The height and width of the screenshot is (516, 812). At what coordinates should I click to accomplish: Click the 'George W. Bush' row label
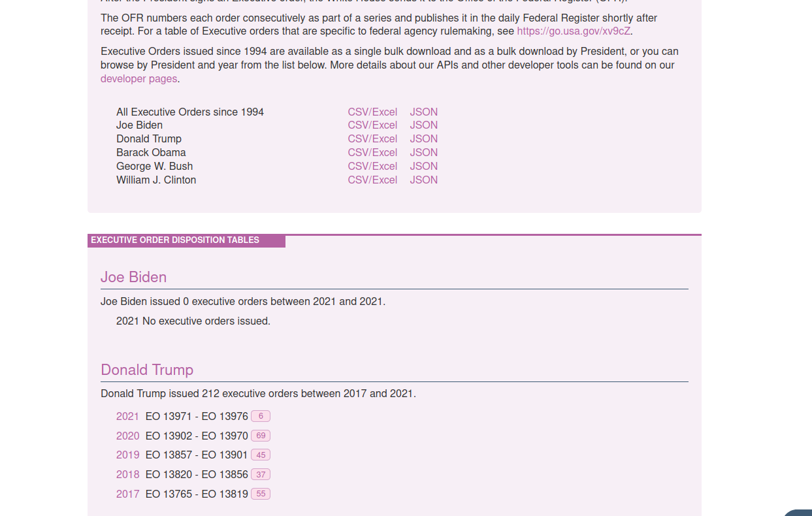(155, 167)
